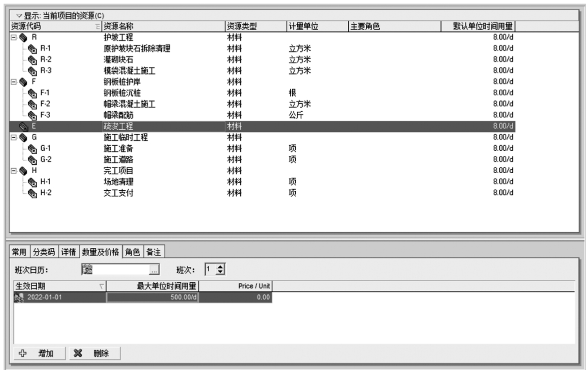Click the 增加 button

[39, 353]
